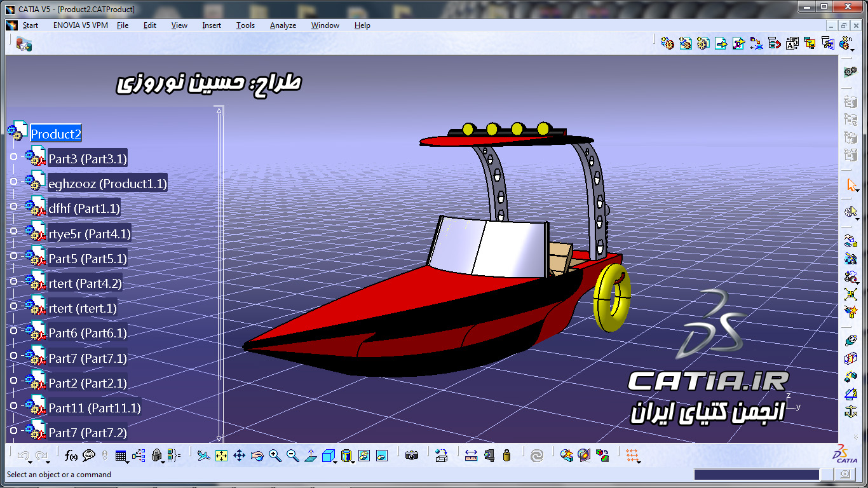868x488 pixels.
Task: Open the Window menu
Action: click(x=325, y=25)
